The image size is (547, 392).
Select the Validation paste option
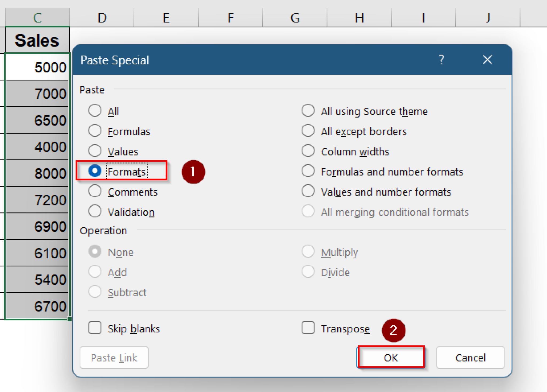point(95,211)
